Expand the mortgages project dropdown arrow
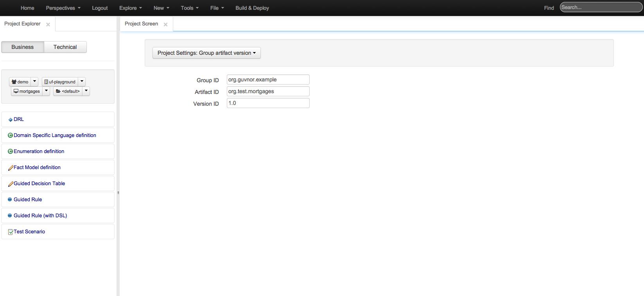This screenshot has height=296, width=644. [46, 91]
